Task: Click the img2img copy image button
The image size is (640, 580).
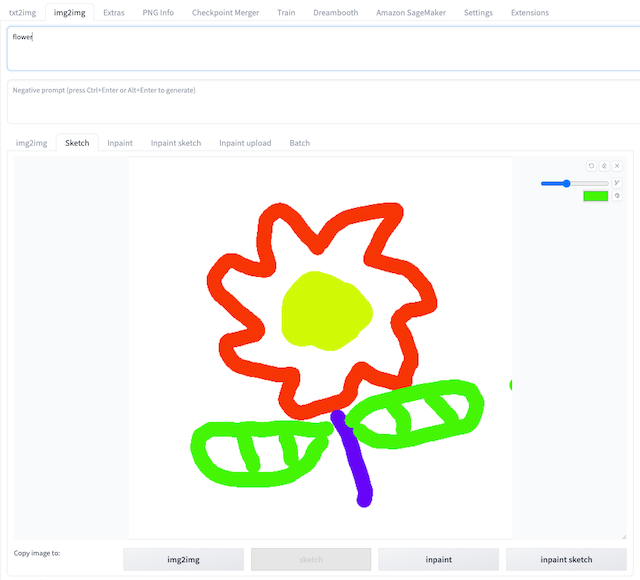Action: [x=183, y=559]
